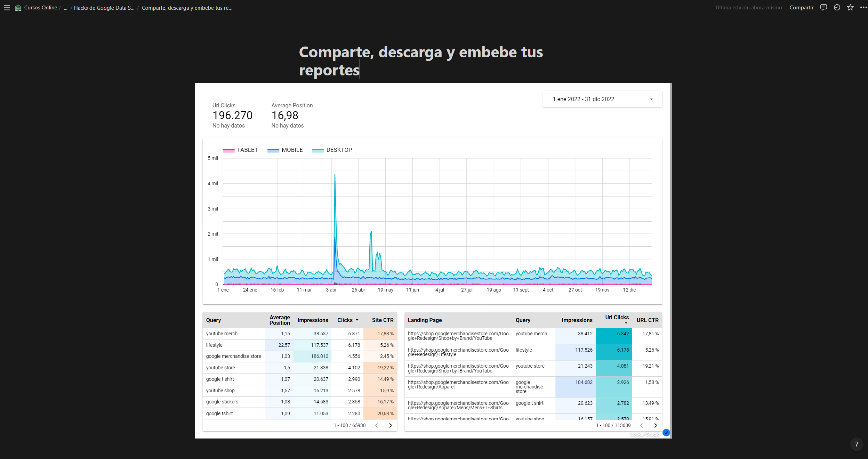Click the blue checkmark badge icon
Image resolution: width=868 pixels, height=459 pixels.
coord(666,433)
